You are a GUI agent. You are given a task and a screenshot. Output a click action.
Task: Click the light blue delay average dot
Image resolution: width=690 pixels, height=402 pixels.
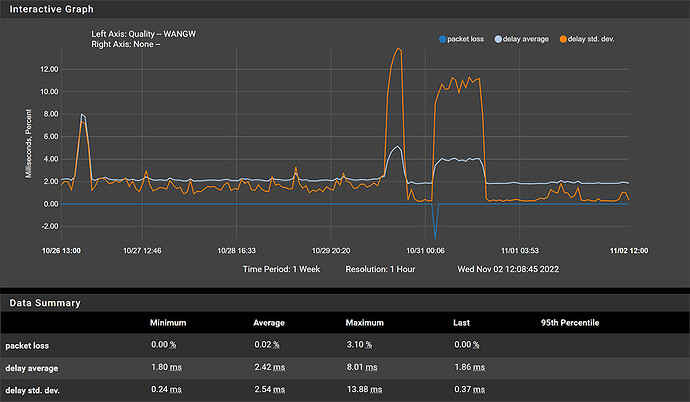click(498, 39)
